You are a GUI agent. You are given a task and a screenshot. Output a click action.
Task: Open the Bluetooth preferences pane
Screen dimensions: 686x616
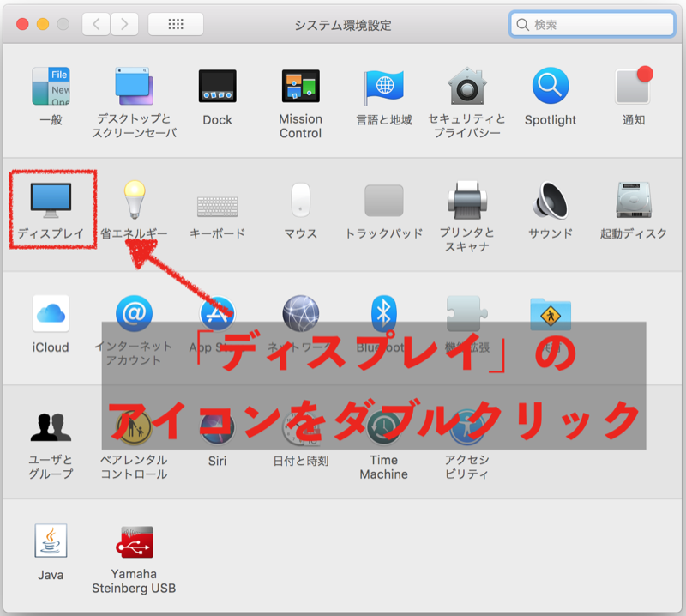[384, 314]
